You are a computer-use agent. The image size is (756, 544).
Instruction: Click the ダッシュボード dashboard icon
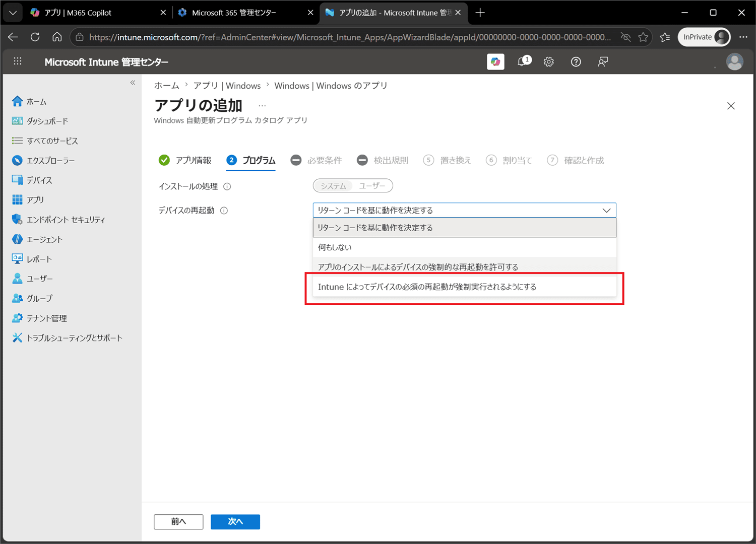18,121
